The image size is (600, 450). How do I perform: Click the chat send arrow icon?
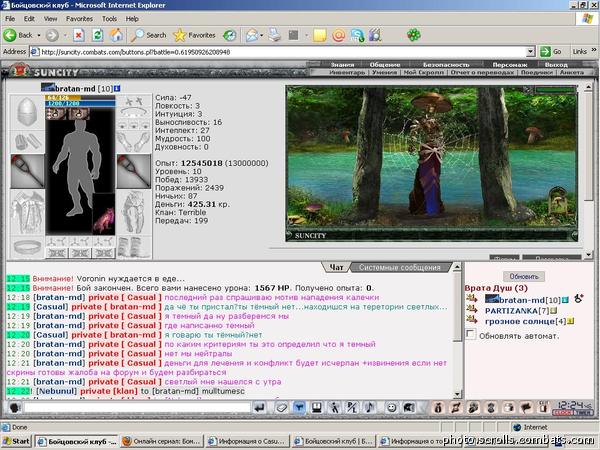click(260, 408)
